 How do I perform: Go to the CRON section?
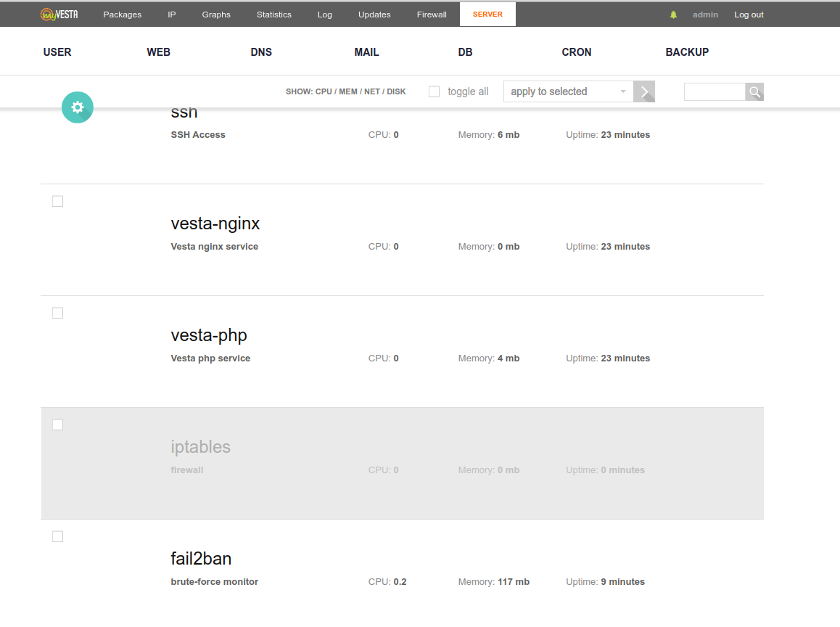coord(577,52)
